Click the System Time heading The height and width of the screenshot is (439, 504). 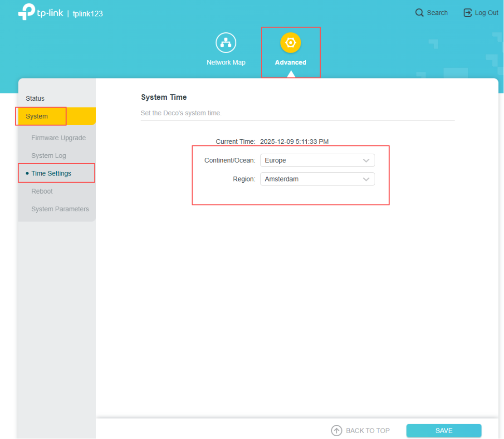tap(164, 97)
